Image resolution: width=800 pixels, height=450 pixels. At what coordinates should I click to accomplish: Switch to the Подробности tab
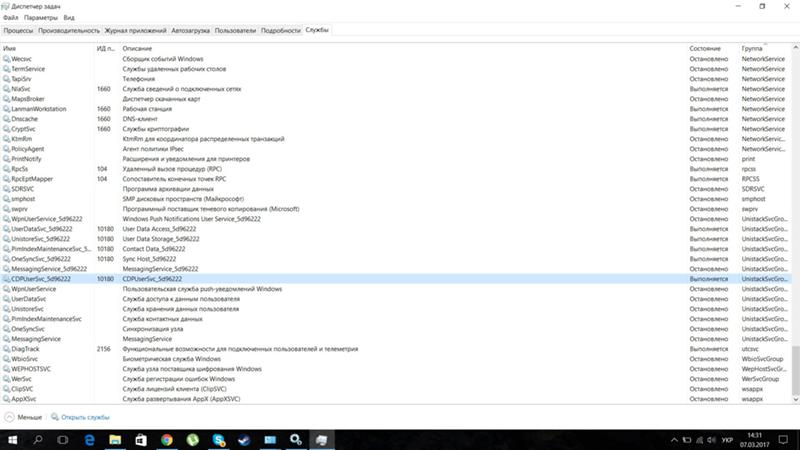pos(281,31)
